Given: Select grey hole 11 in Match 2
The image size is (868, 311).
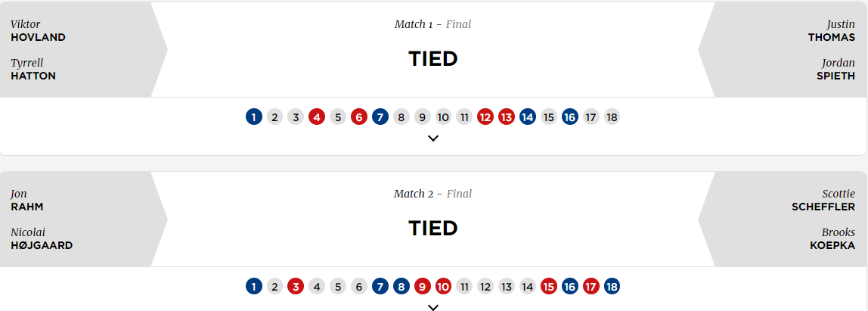Looking at the screenshot, I should click(464, 287).
